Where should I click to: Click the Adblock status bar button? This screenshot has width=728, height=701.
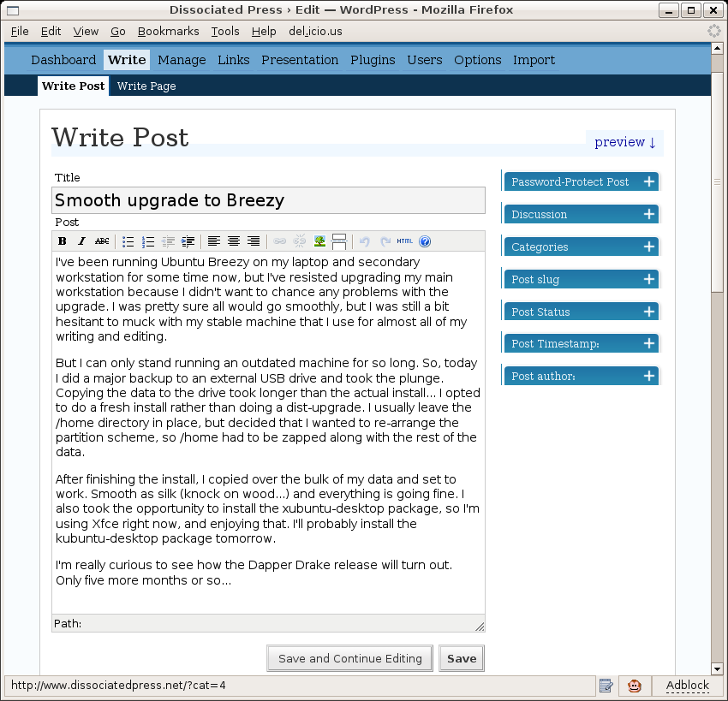(x=687, y=686)
